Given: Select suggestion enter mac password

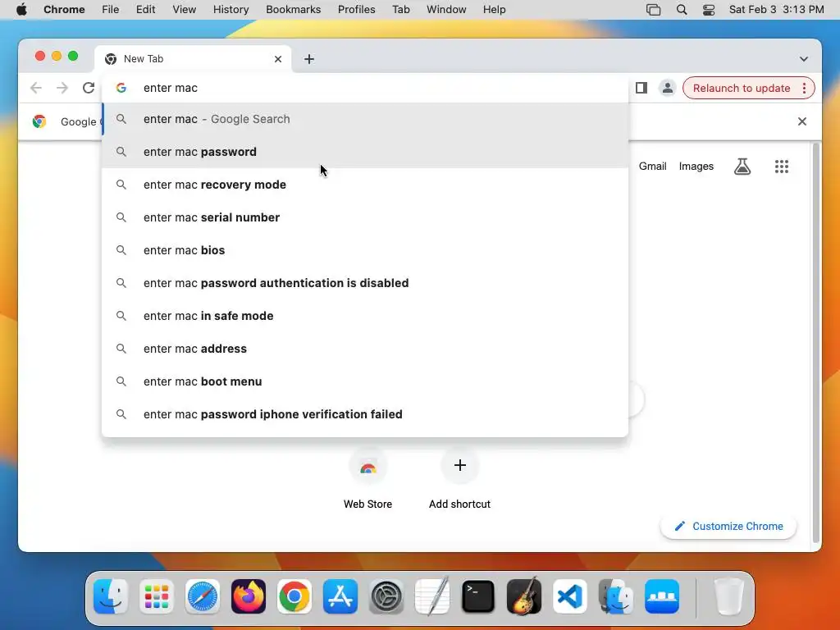Looking at the screenshot, I should (365, 152).
